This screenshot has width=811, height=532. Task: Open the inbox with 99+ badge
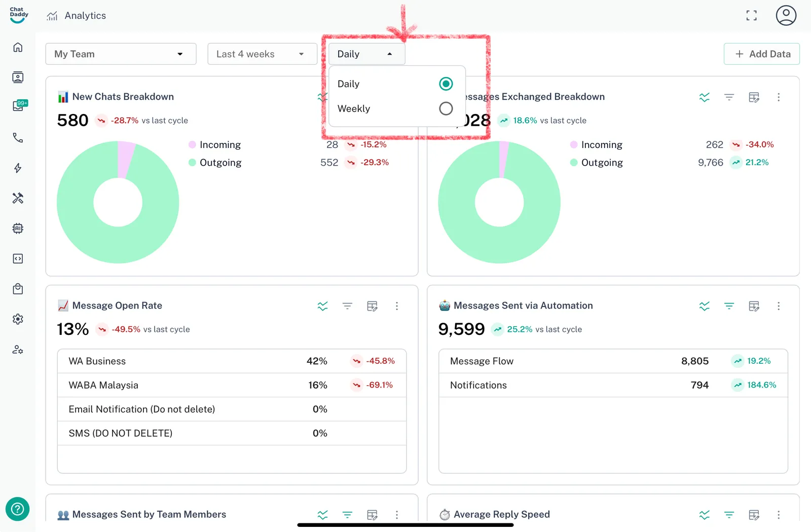19,105
